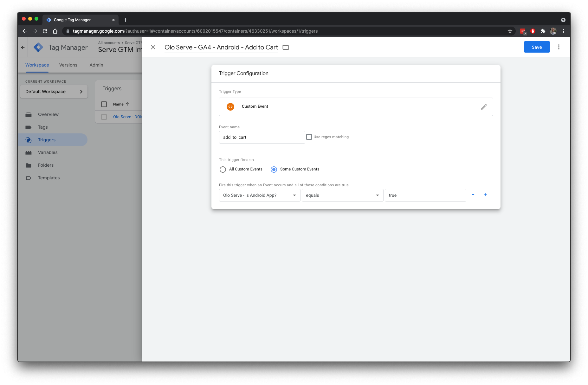
Task: Click the pencil icon to change trigger type
Action: tap(484, 107)
